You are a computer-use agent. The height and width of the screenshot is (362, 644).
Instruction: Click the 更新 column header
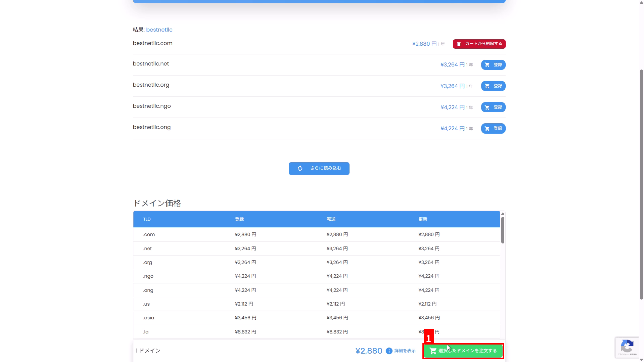422,219
